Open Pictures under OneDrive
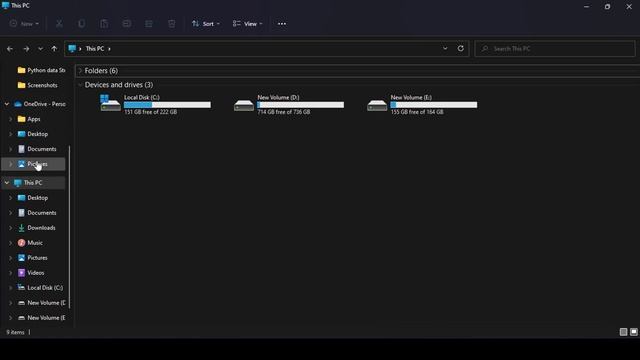 point(33,164)
